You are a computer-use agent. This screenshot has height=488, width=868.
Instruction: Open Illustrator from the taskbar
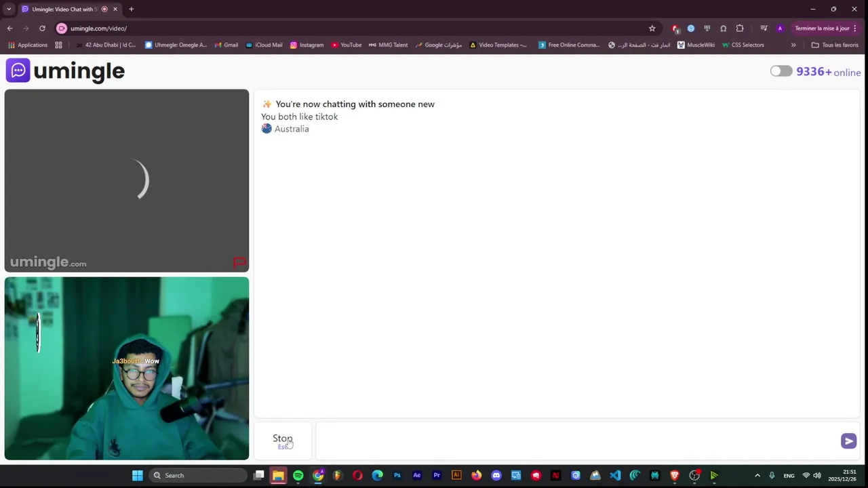coord(456,475)
